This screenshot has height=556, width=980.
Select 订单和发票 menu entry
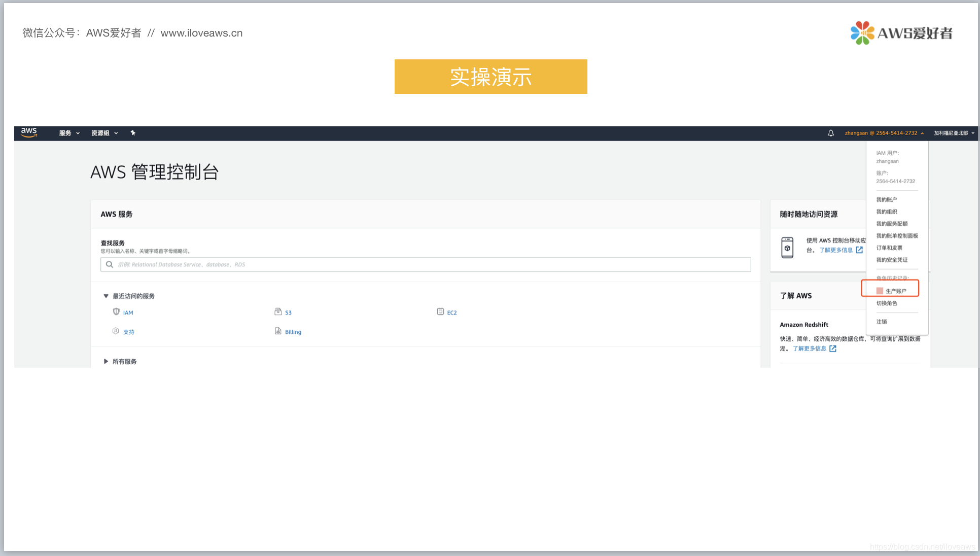point(889,248)
